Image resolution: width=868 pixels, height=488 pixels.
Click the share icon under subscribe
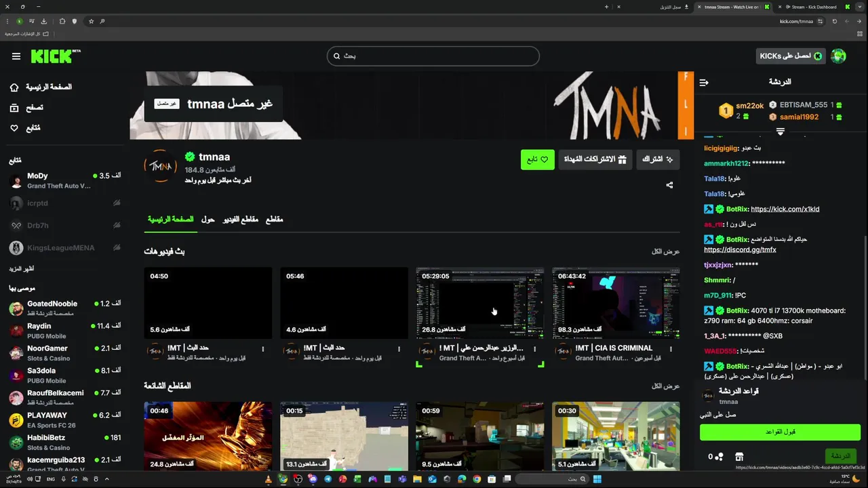[x=670, y=184]
